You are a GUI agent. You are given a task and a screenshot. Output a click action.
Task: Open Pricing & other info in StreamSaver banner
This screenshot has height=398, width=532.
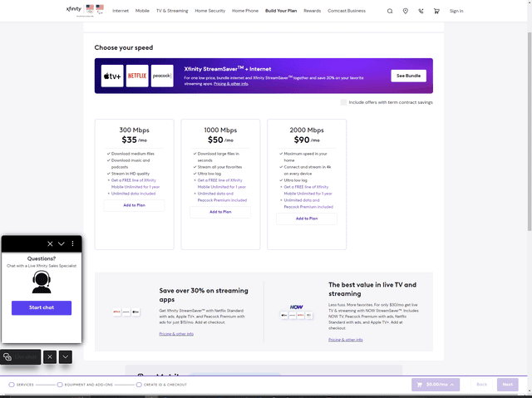pyautogui.click(x=231, y=84)
